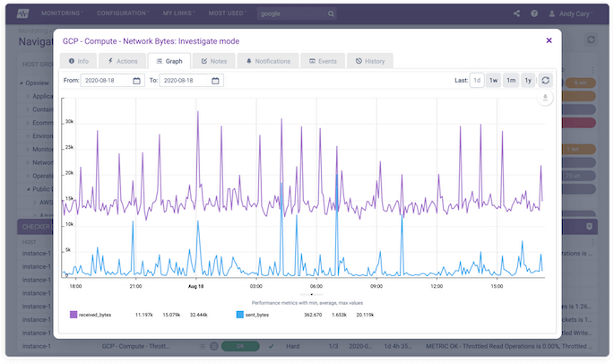Select the 1y time range
614x364 pixels.
[528, 80]
